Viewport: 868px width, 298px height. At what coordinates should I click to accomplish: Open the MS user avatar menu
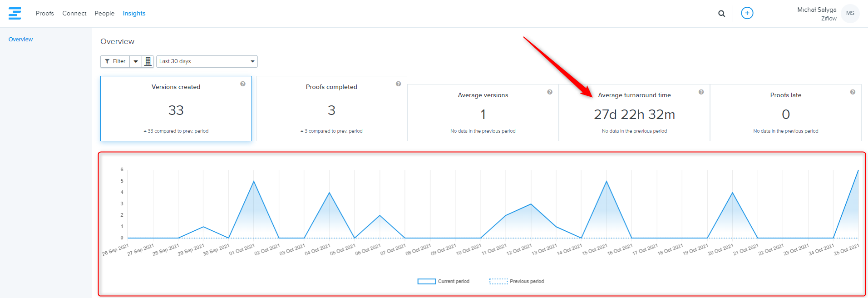(850, 14)
